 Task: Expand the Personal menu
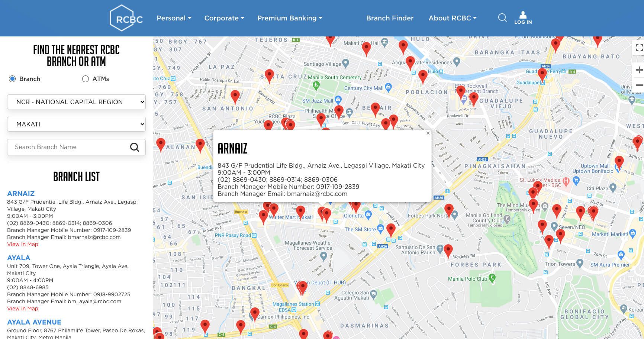174,18
